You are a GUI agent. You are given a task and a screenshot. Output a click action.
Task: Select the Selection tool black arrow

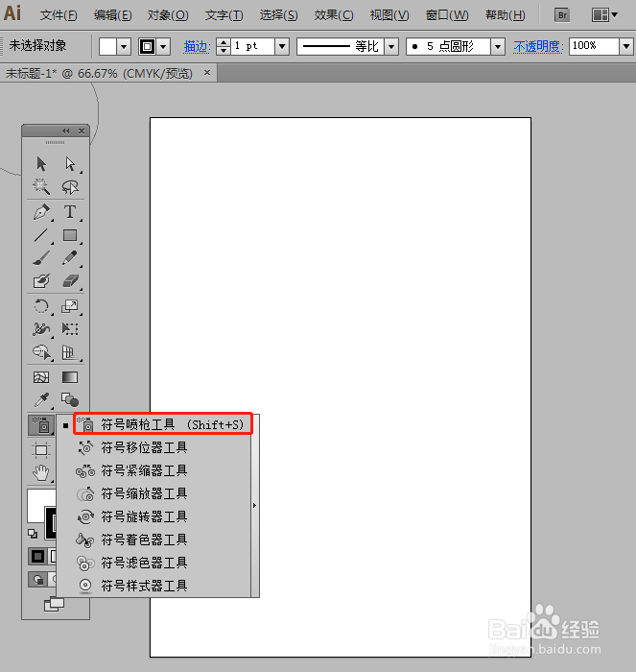(41, 164)
